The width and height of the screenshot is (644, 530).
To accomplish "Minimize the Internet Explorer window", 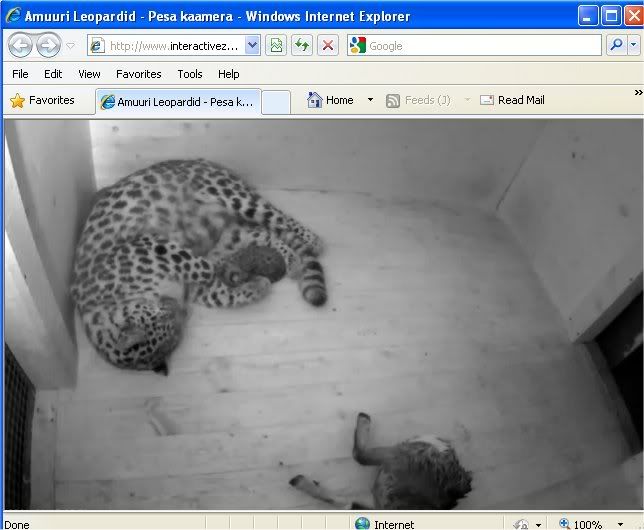I will tap(588, 16).
